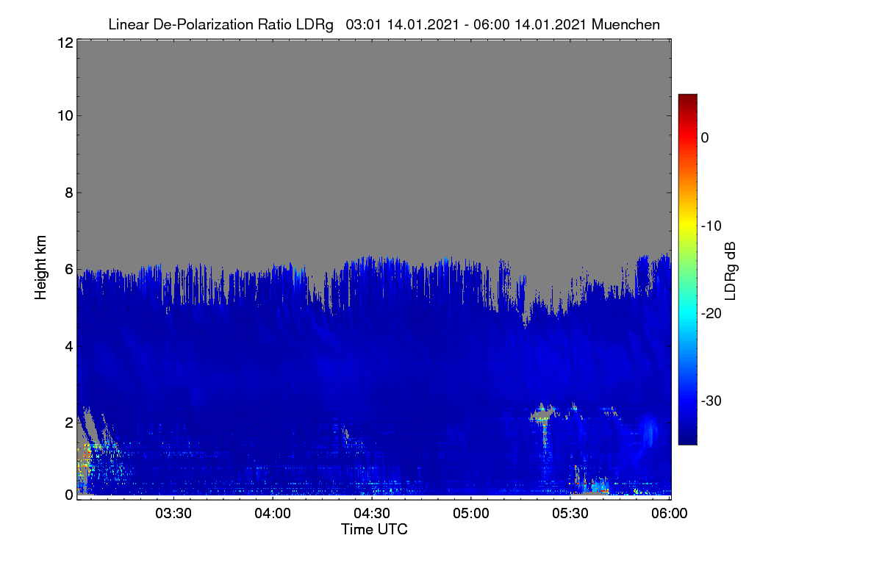This screenshot has height=588, width=882.
Task: Click the 03:30 time tick label
Action: (x=174, y=514)
